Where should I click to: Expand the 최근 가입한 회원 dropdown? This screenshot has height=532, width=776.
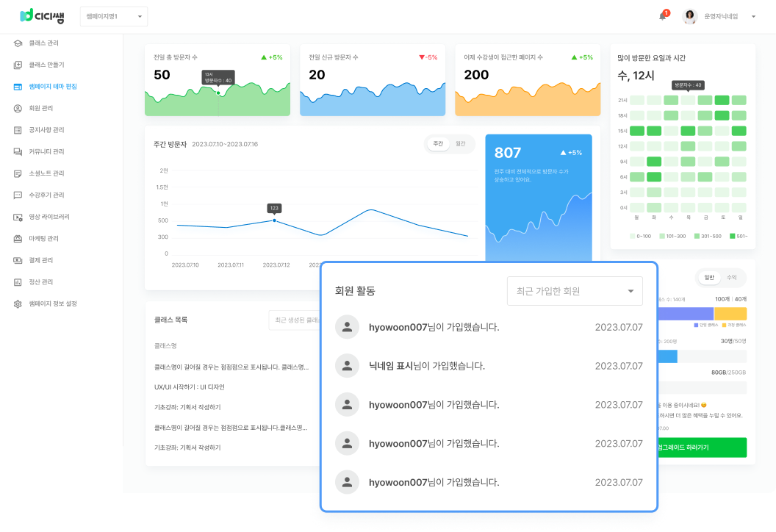(575, 291)
